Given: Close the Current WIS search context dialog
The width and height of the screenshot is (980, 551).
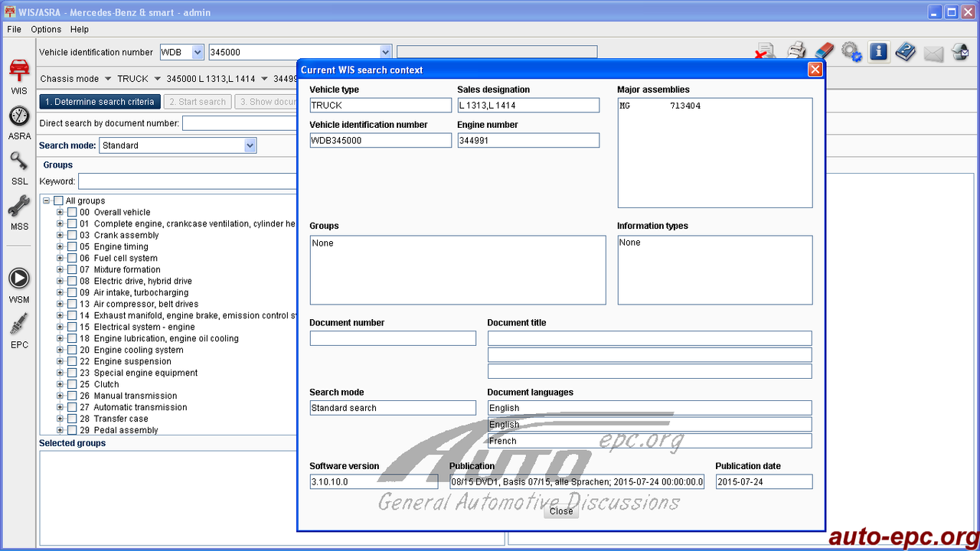Looking at the screenshot, I should pyautogui.click(x=815, y=70).
